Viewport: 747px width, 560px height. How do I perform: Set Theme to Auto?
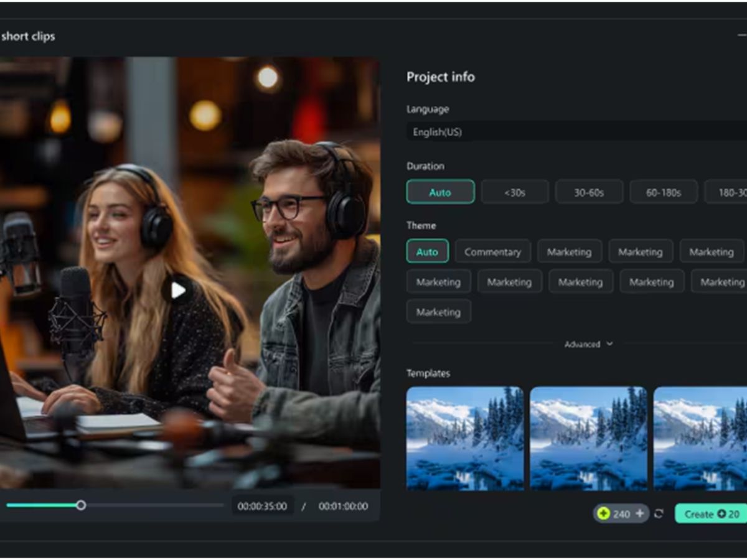[x=427, y=251]
